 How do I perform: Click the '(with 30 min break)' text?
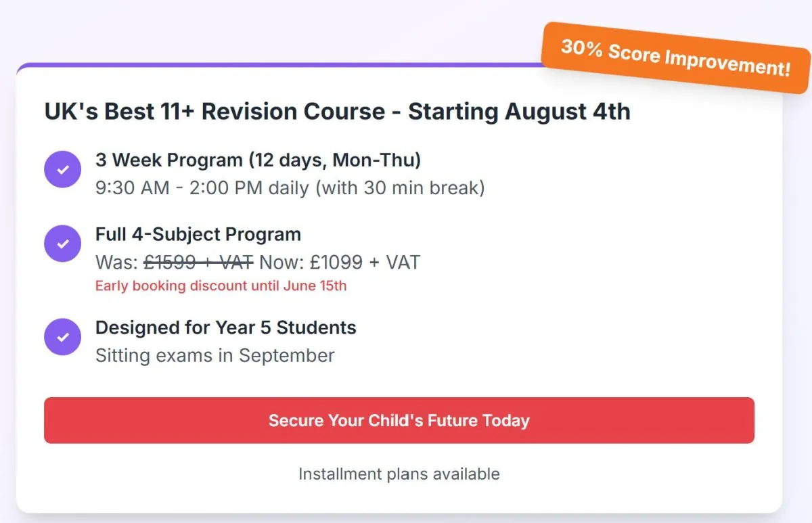point(400,187)
